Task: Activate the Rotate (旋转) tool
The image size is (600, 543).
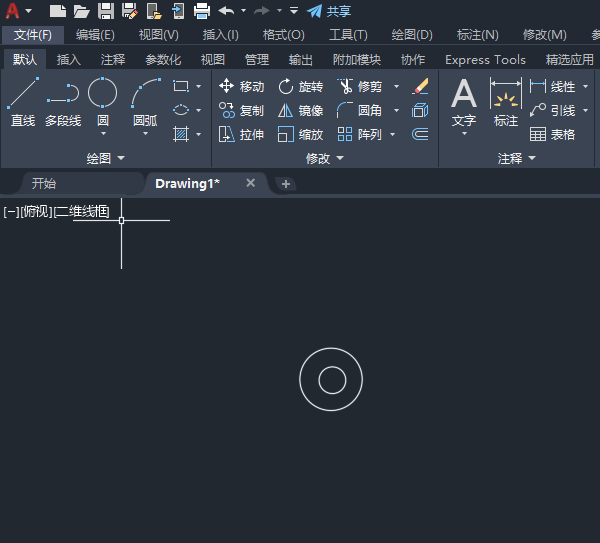Action: (x=300, y=86)
